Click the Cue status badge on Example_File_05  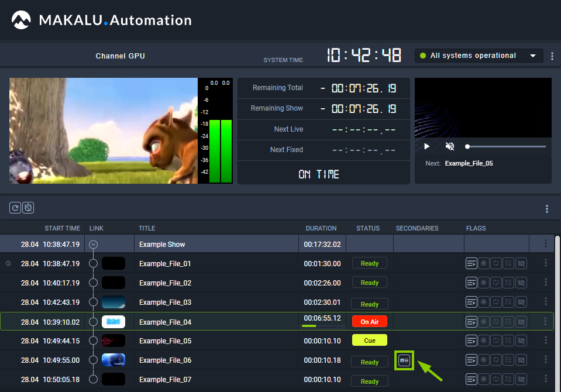370,340
